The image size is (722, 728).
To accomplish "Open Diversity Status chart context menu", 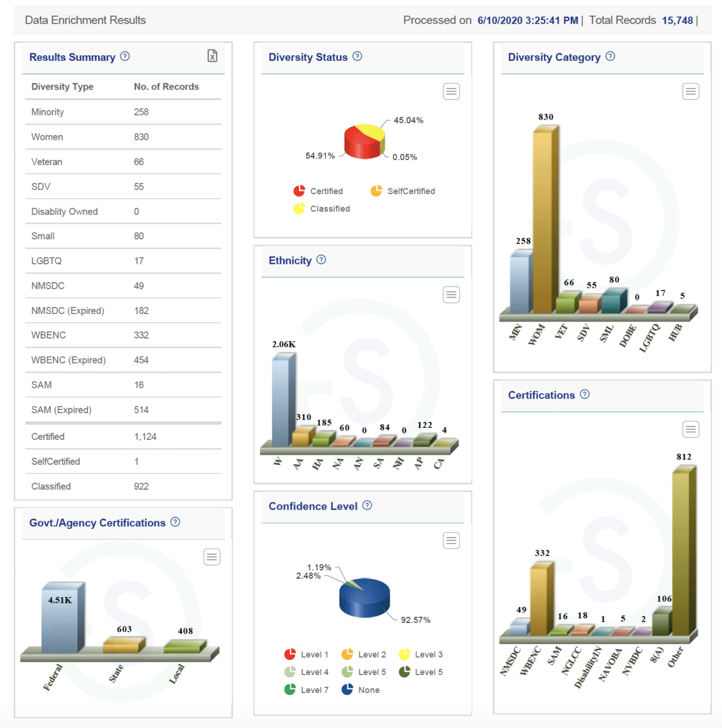I will tap(451, 91).
